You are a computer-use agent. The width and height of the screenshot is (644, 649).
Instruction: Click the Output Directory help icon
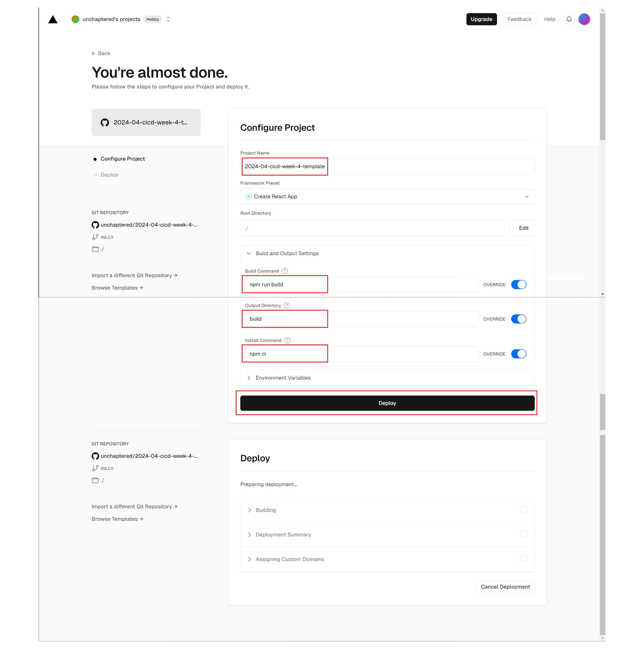(x=286, y=305)
